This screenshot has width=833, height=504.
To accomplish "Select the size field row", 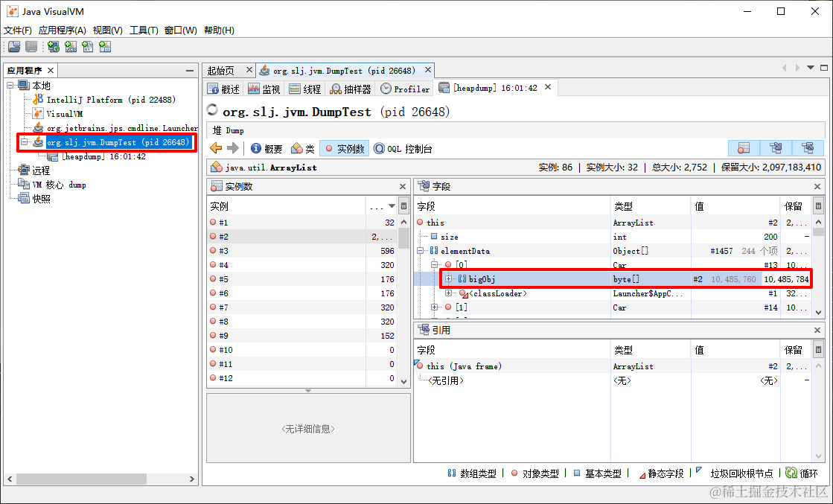I will [613, 236].
